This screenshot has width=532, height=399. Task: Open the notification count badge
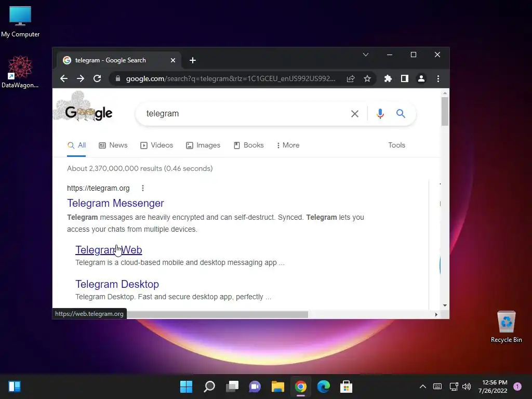517,387
